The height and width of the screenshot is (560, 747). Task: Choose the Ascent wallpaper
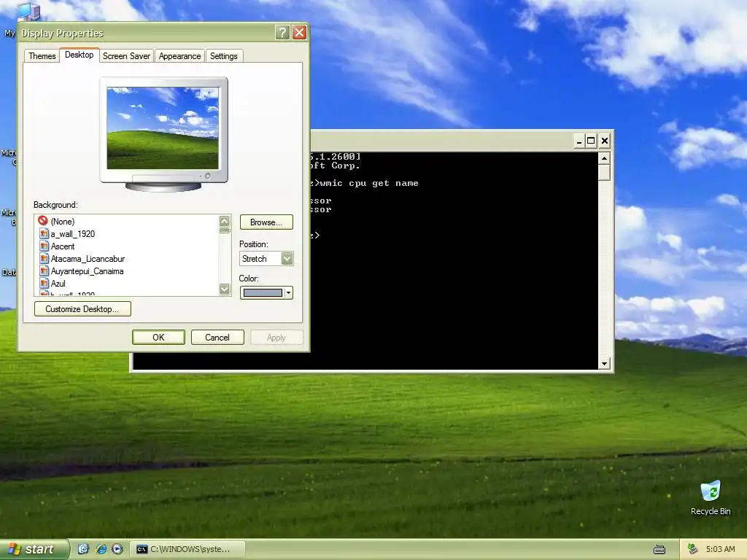coord(63,246)
